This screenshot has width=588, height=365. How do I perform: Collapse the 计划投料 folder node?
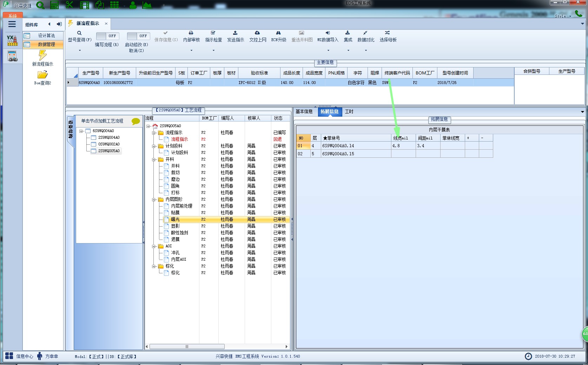point(154,146)
